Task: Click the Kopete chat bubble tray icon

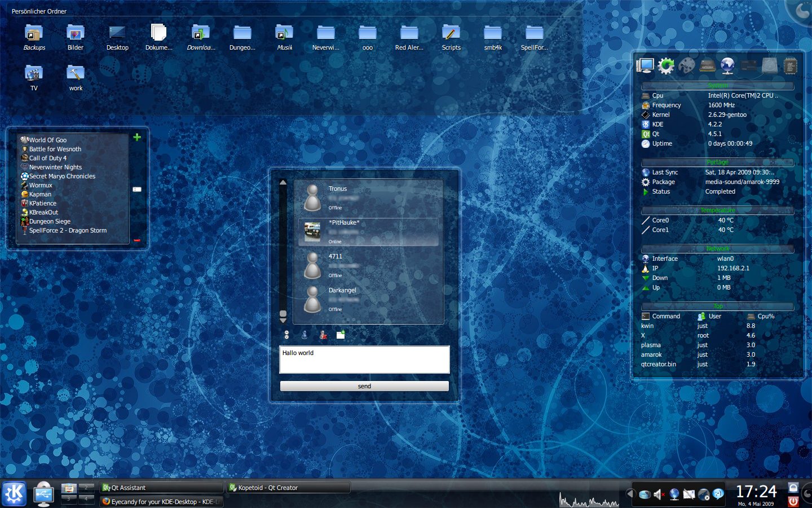Action: [x=718, y=494]
